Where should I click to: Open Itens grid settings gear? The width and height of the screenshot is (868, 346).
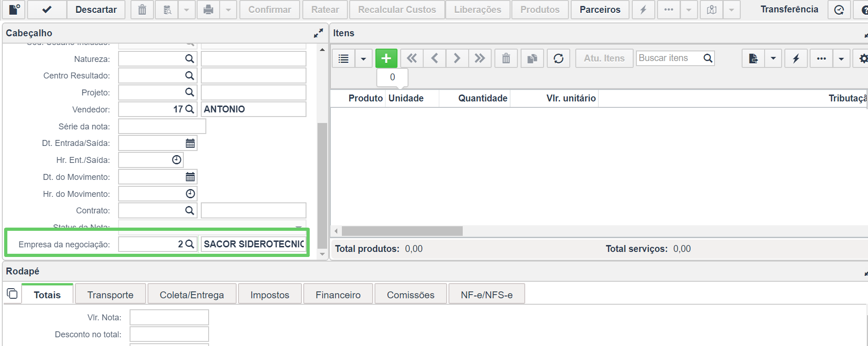pos(862,58)
